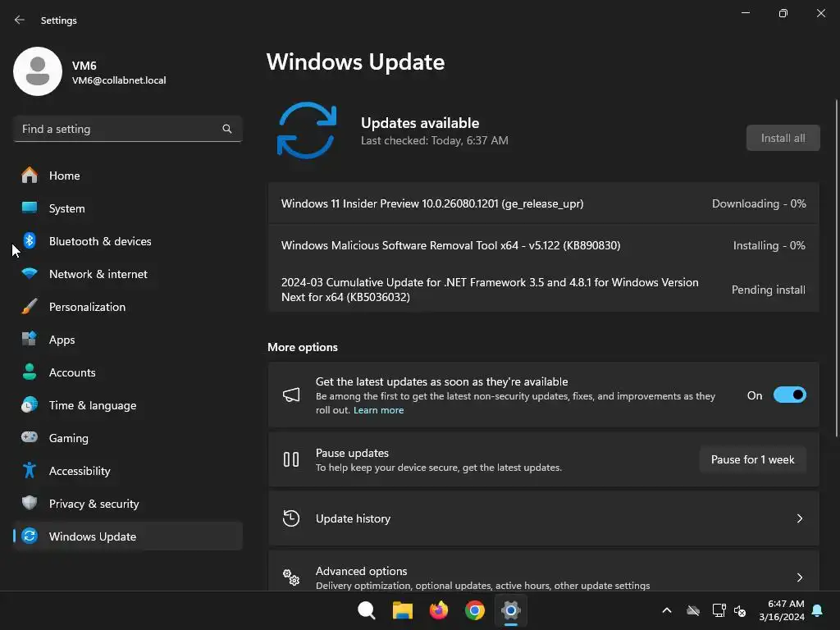Image resolution: width=840 pixels, height=630 pixels.
Task: Click Last checked: Today, 6:37 AM text
Action: 435,140
